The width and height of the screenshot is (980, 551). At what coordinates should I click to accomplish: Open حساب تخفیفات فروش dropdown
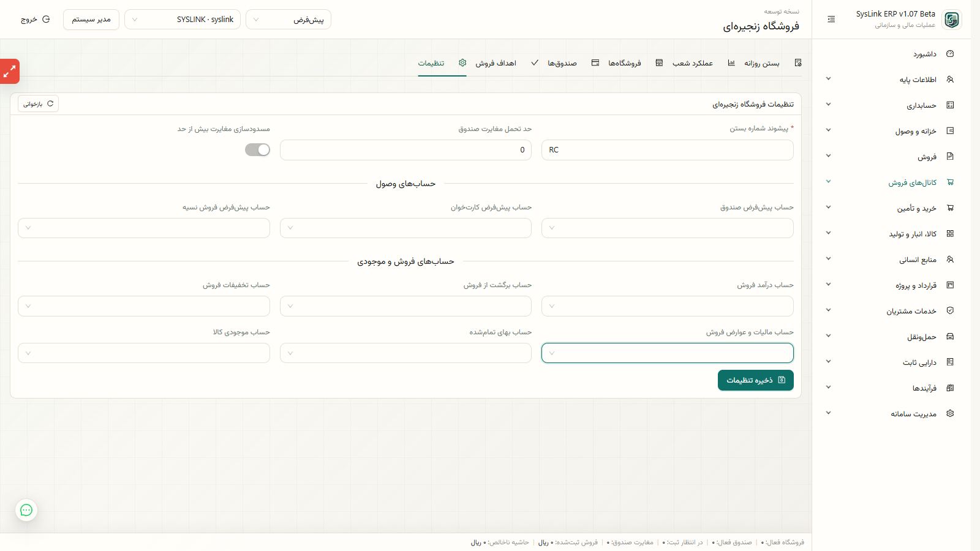click(144, 306)
